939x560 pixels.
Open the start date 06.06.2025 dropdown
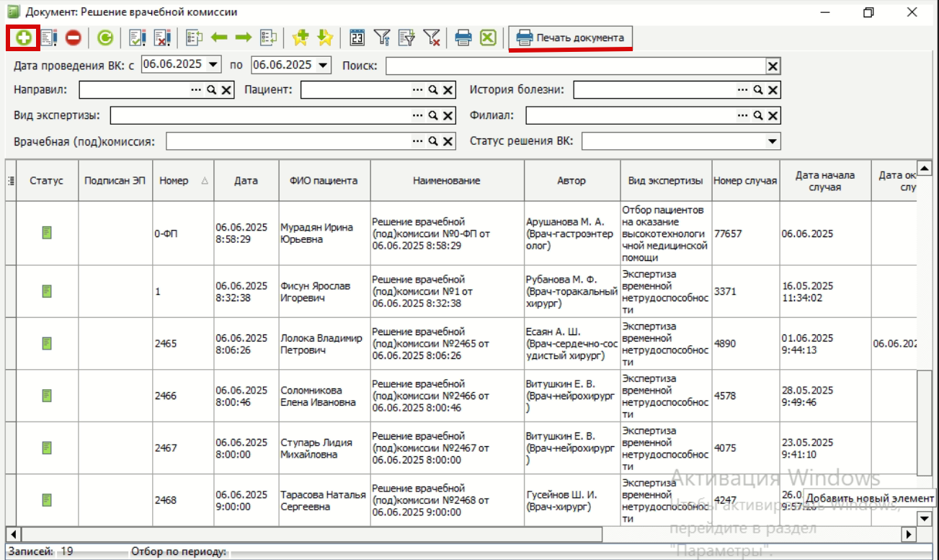pos(213,65)
